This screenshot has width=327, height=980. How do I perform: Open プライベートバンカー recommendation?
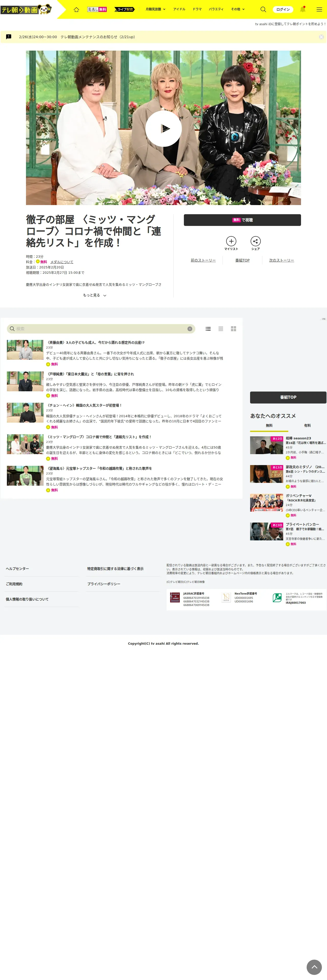288,534
